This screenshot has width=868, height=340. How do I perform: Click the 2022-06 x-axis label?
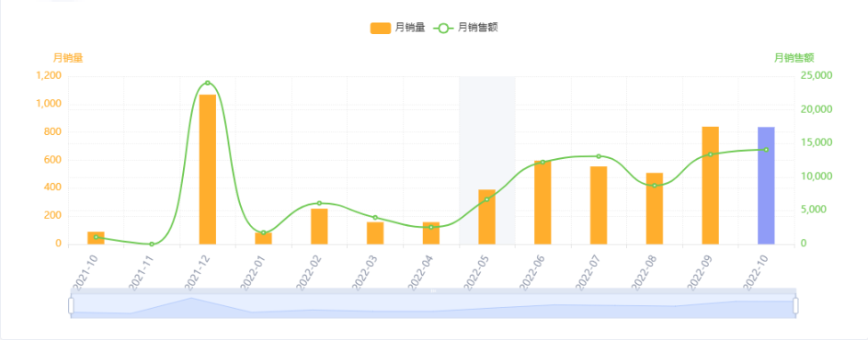532,272
